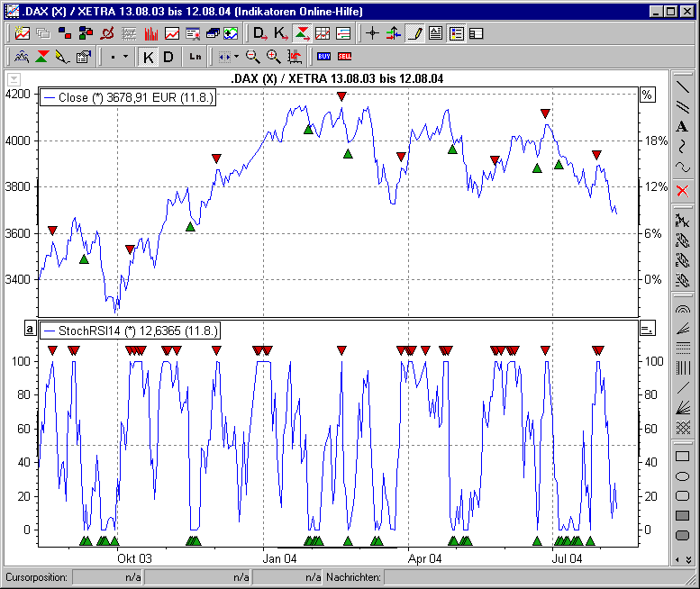Open the line style dropdown arrow
The image size is (700, 589).
coord(125,57)
